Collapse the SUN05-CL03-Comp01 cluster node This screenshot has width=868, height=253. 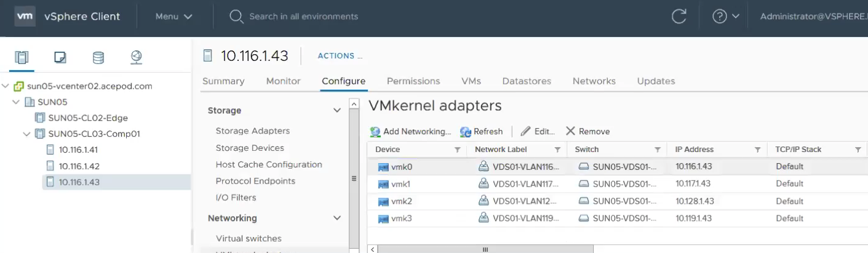26,134
